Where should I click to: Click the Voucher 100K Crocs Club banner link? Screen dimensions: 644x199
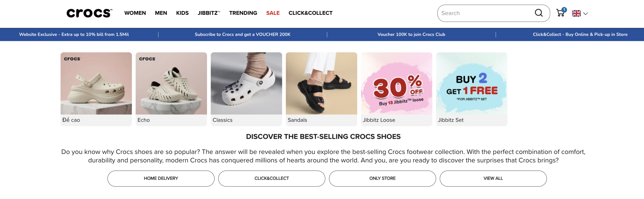pos(411,34)
